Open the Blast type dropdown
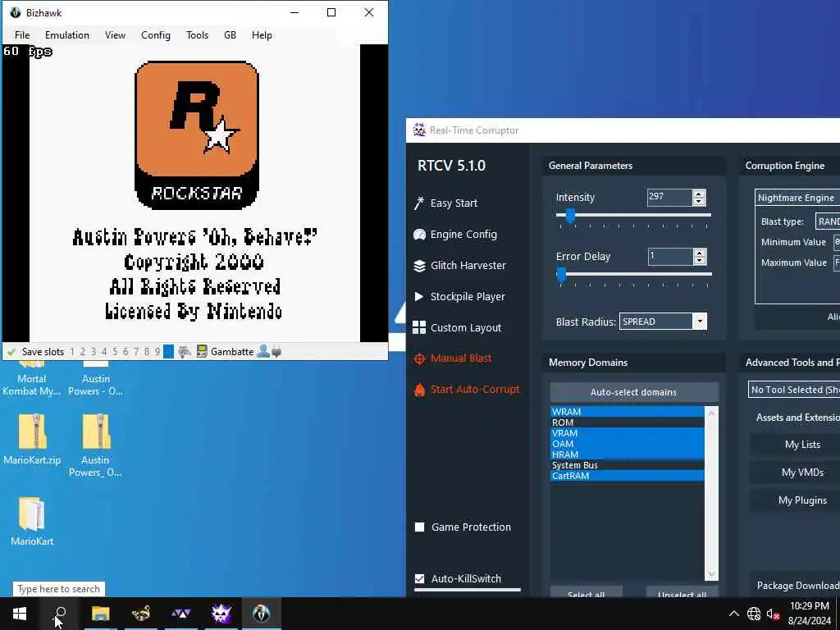840x630 pixels. pos(828,221)
